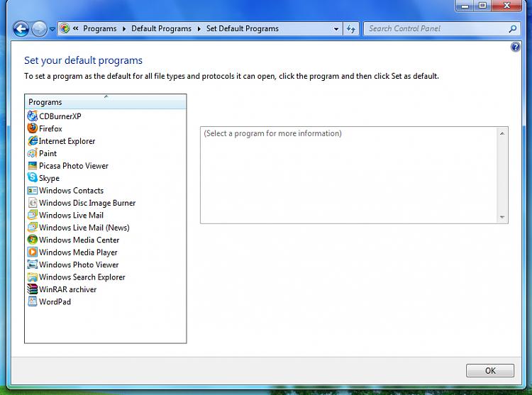Click the Windows Disc Image Burner icon
The width and height of the screenshot is (532, 395).
[32, 203]
